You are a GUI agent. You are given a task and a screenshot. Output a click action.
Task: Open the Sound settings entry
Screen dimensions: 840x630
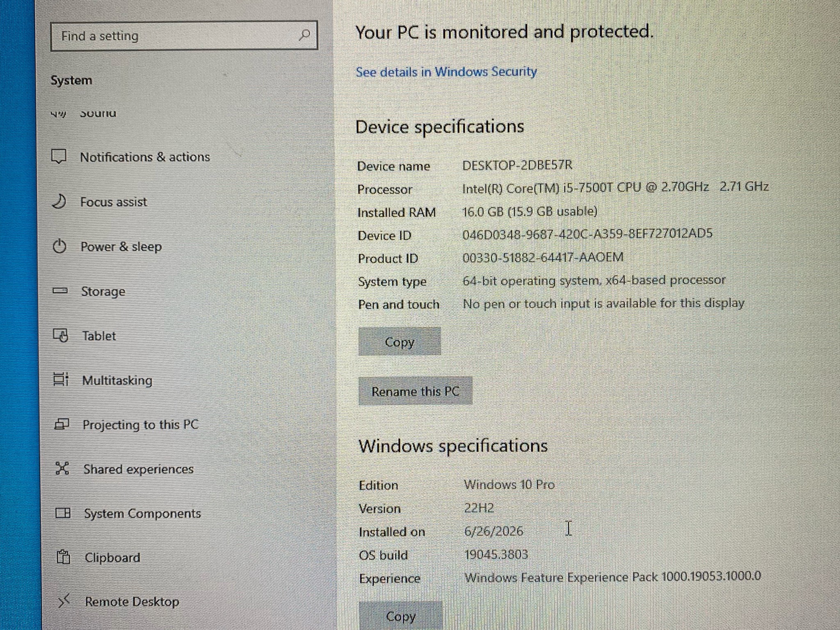[98, 113]
